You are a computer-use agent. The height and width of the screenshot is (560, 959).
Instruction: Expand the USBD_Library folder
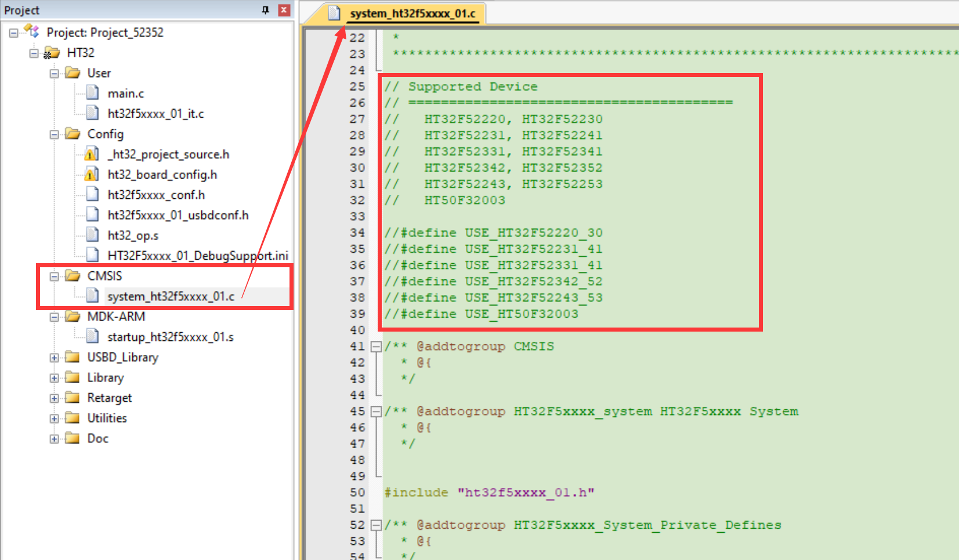(x=54, y=358)
